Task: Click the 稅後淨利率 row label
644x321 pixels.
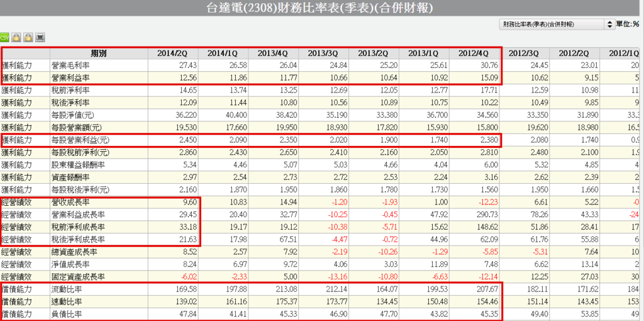Action: click(x=71, y=103)
